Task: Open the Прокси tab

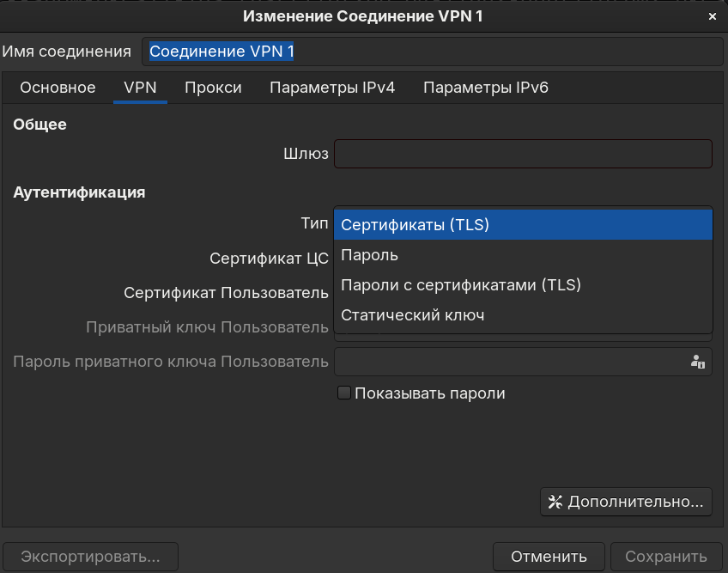Action: tap(213, 88)
